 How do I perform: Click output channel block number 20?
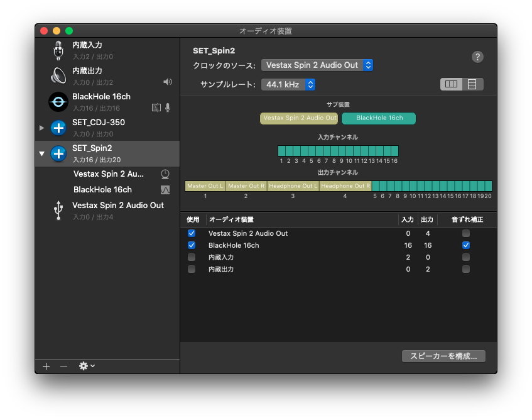point(489,186)
